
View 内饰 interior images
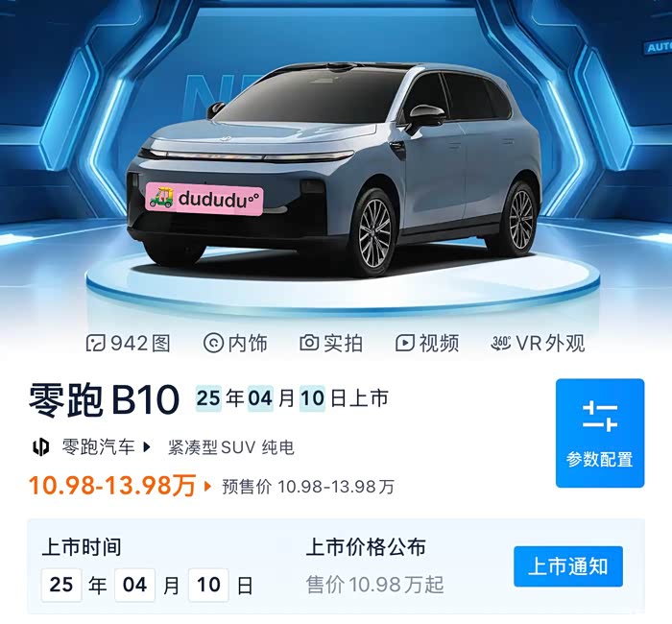click(x=235, y=343)
